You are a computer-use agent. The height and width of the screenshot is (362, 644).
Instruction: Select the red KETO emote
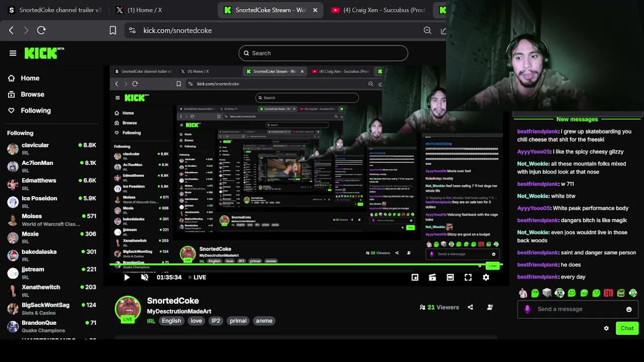(608, 293)
